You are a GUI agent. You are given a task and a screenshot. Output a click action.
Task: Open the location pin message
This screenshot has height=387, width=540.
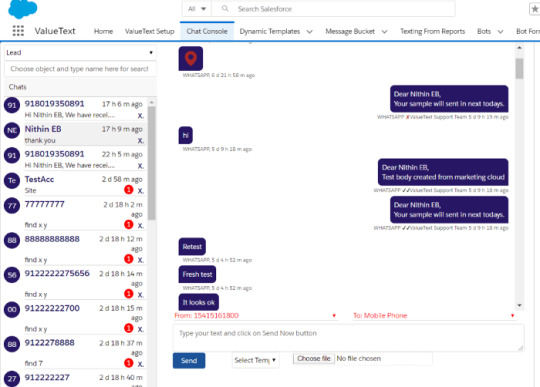tap(191, 59)
